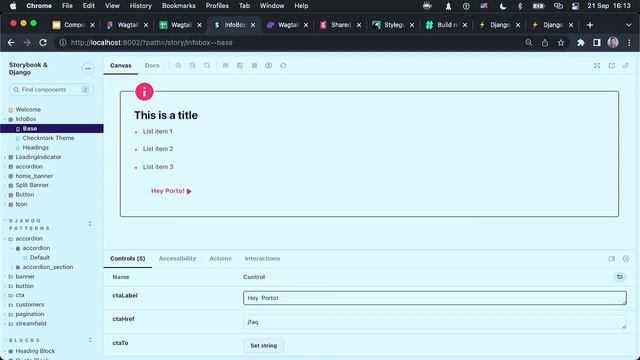Open the tab search dropdown arrow

coord(629,25)
